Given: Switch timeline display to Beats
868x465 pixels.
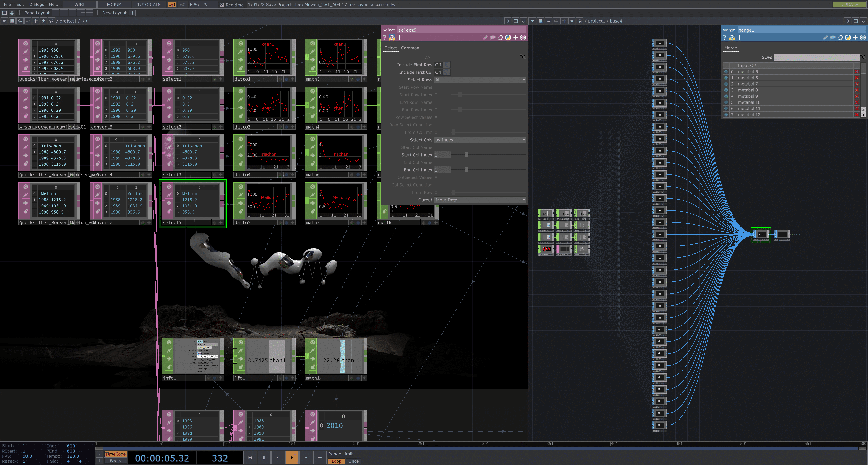Looking at the screenshot, I should coord(115,461).
